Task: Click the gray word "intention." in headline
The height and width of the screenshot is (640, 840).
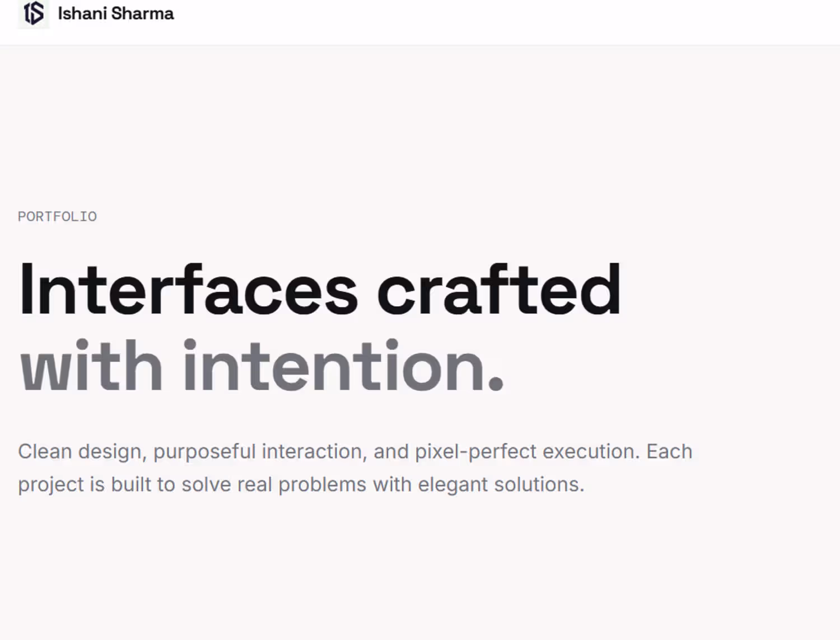Action: point(344,365)
